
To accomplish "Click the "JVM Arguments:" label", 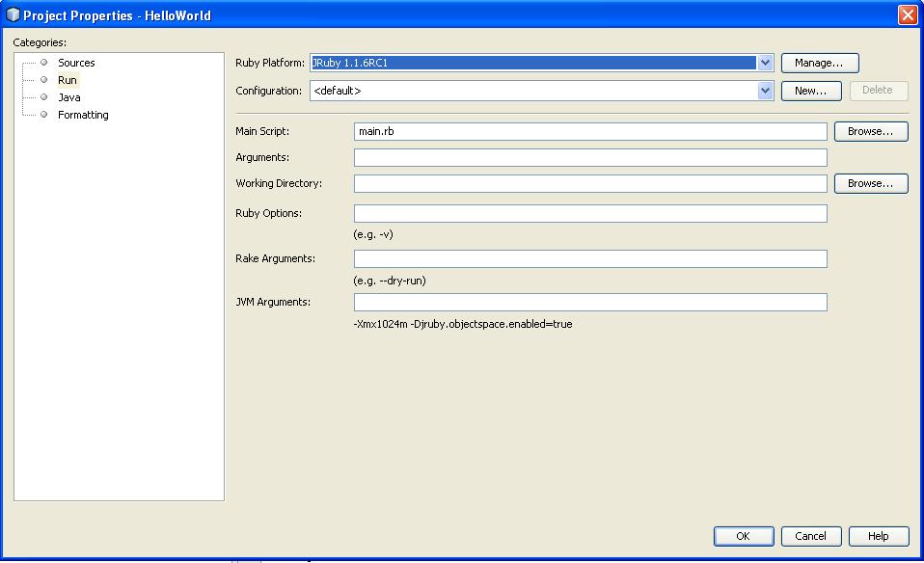I will point(273,302).
